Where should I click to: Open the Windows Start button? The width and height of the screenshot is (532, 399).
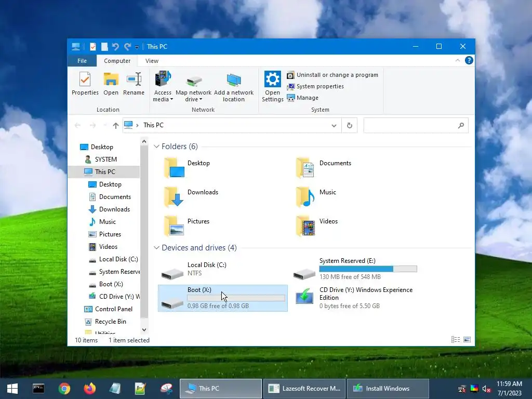[12, 389]
